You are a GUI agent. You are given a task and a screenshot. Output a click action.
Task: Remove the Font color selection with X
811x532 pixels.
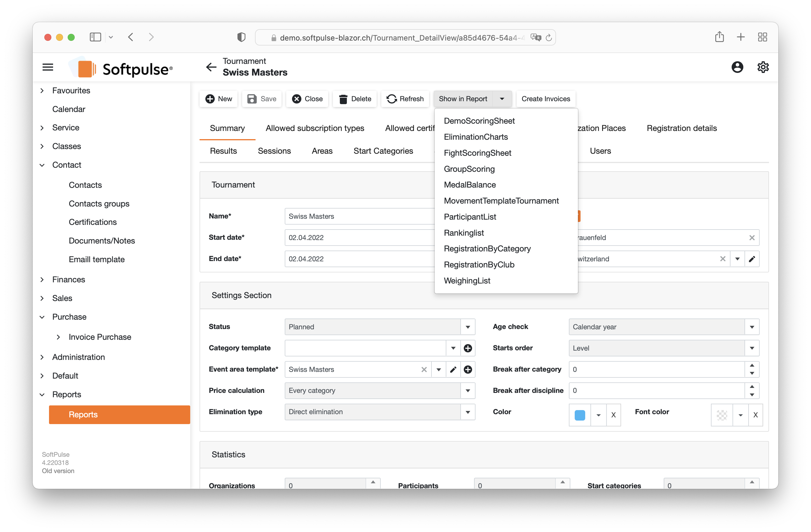(x=756, y=415)
